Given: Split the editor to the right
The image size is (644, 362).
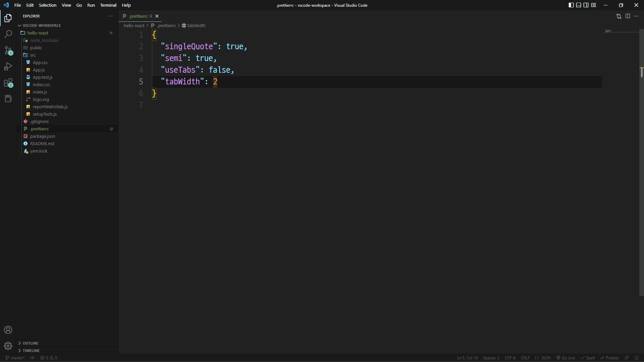Looking at the screenshot, I should (628, 16).
